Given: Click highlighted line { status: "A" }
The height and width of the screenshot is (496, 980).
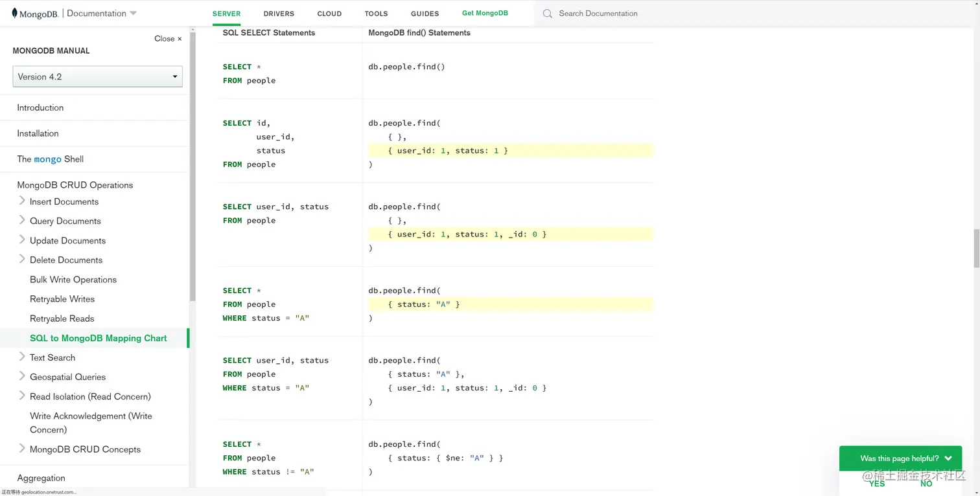Looking at the screenshot, I should [x=511, y=304].
